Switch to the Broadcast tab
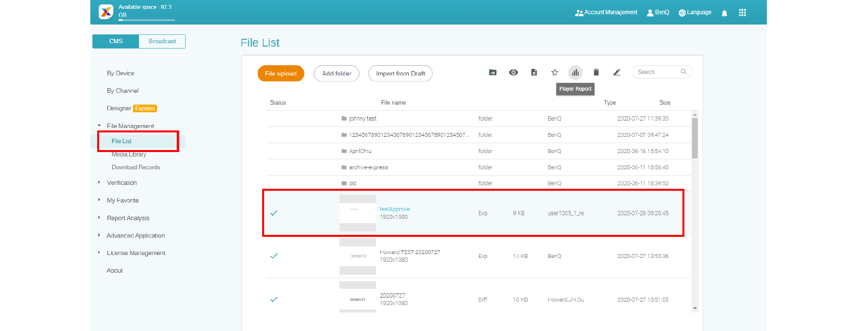 [162, 41]
